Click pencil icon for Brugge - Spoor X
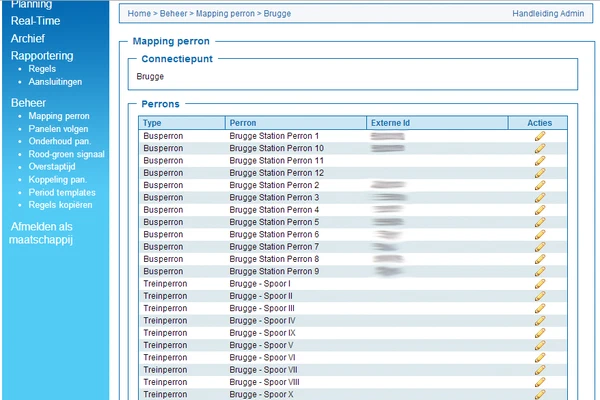 click(x=540, y=394)
